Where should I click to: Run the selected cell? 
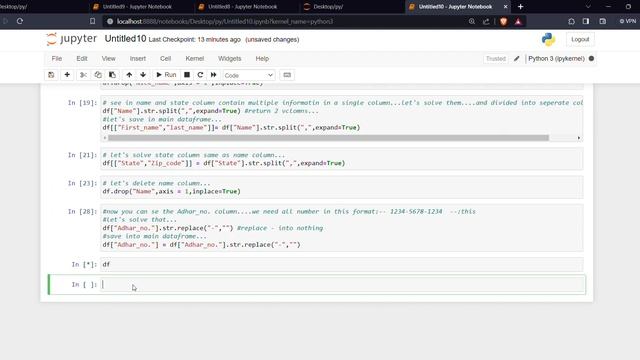tap(166, 75)
